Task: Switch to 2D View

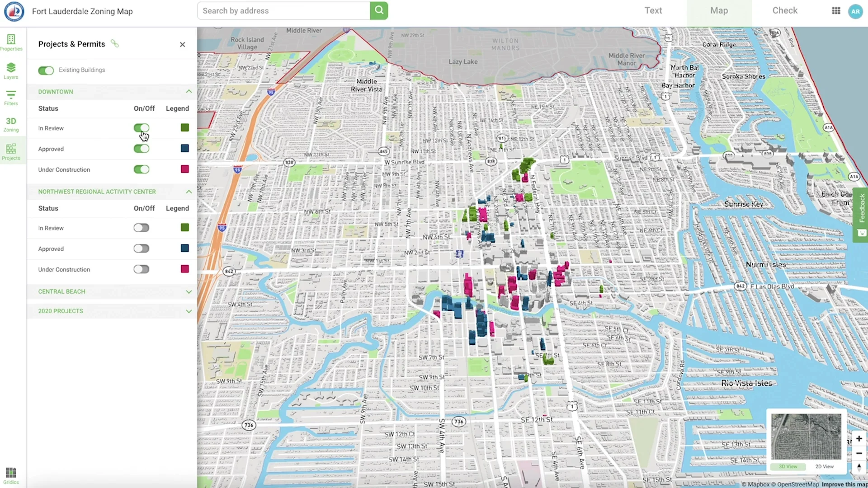Action: tap(824, 467)
